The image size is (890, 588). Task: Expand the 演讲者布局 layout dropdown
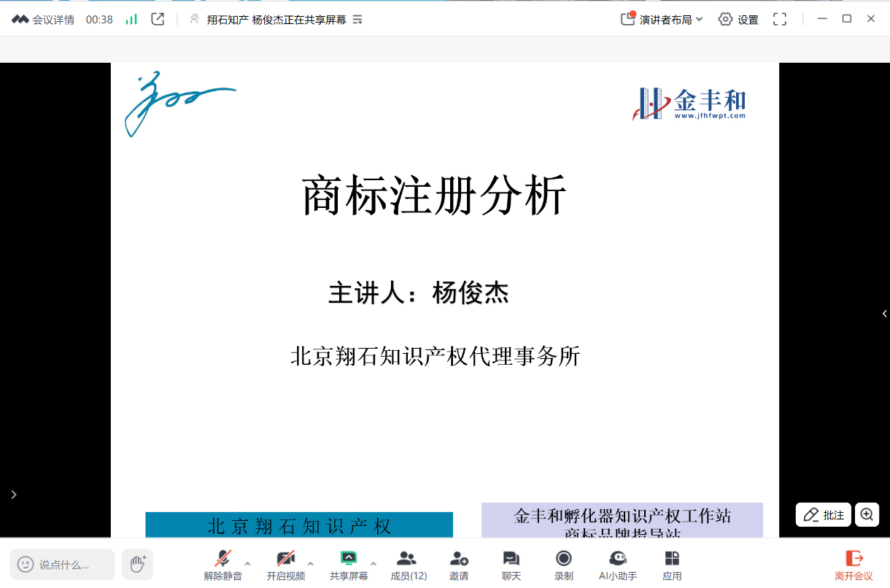[662, 20]
